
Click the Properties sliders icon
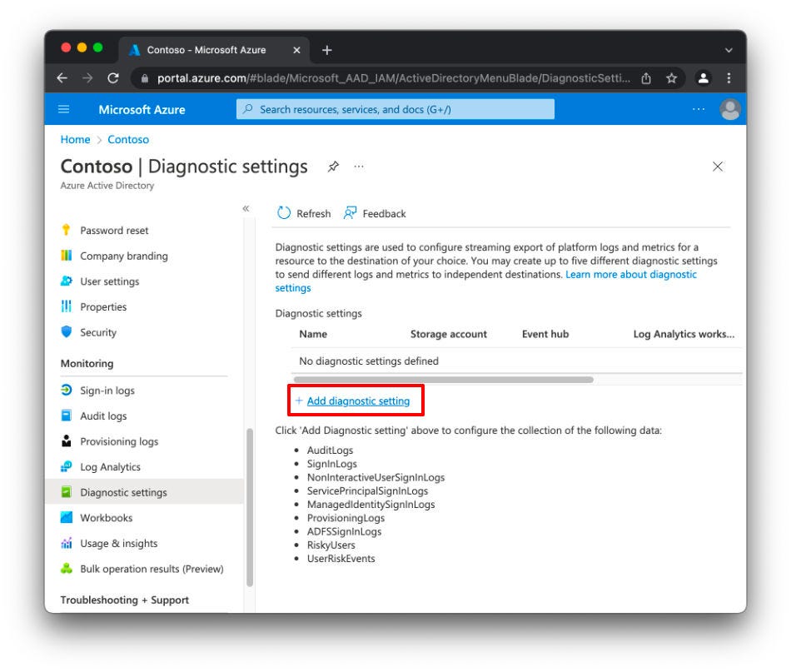tap(66, 306)
